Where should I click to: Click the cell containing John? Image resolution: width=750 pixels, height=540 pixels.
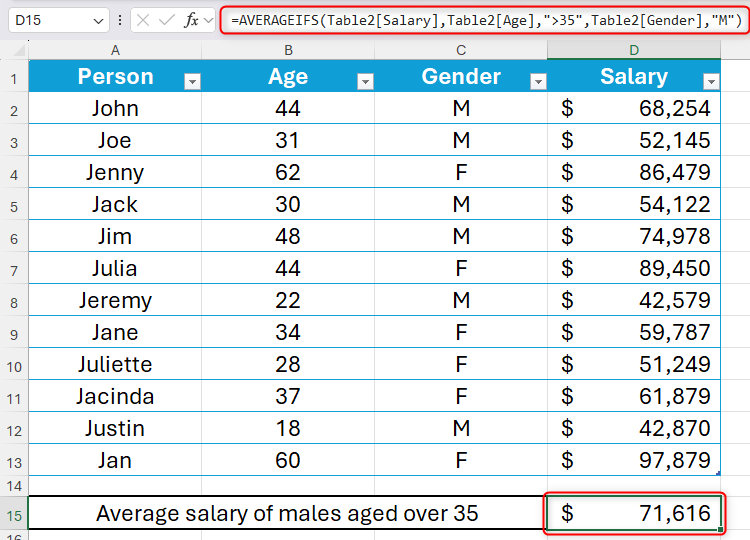point(115,108)
